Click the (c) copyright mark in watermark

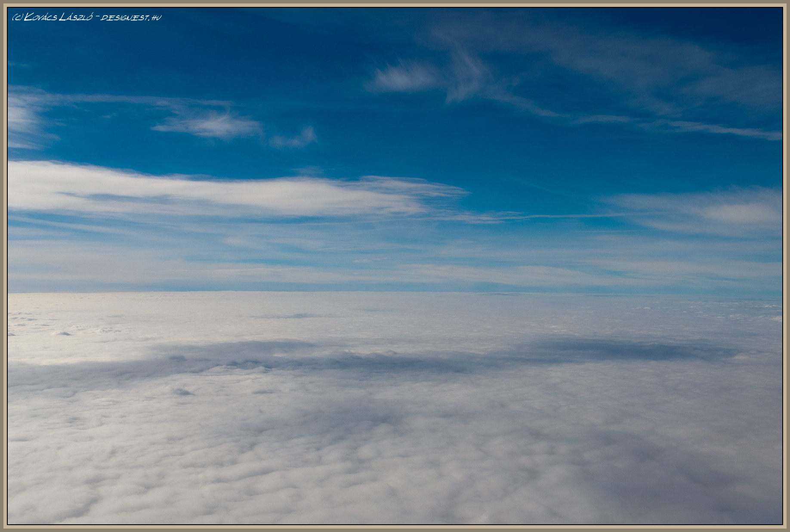tap(18, 17)
